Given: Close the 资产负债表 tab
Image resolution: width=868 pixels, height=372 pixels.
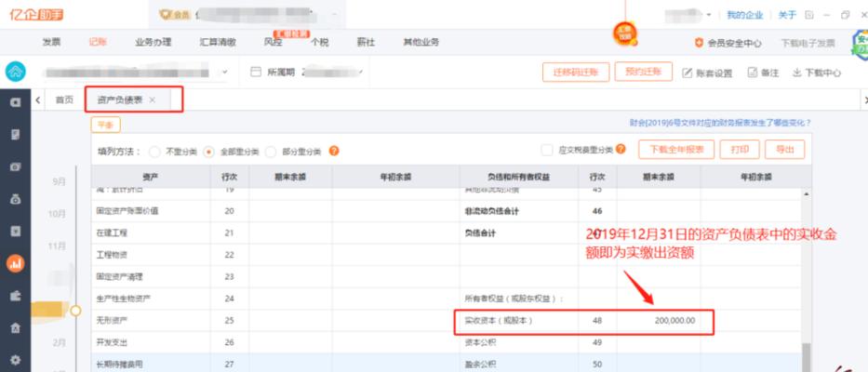Looking at the screenshot, I should point(153,100).
